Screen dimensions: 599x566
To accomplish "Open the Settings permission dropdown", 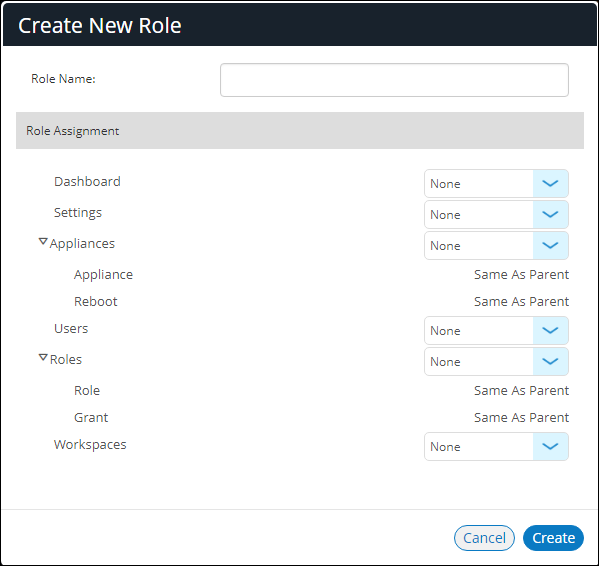I will coord(496,215).
